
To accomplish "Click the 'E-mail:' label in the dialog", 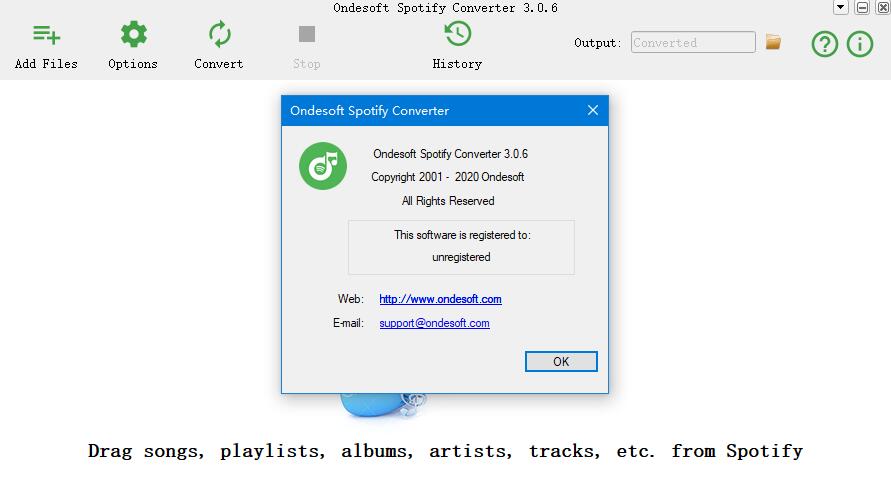I will point(348,323).
